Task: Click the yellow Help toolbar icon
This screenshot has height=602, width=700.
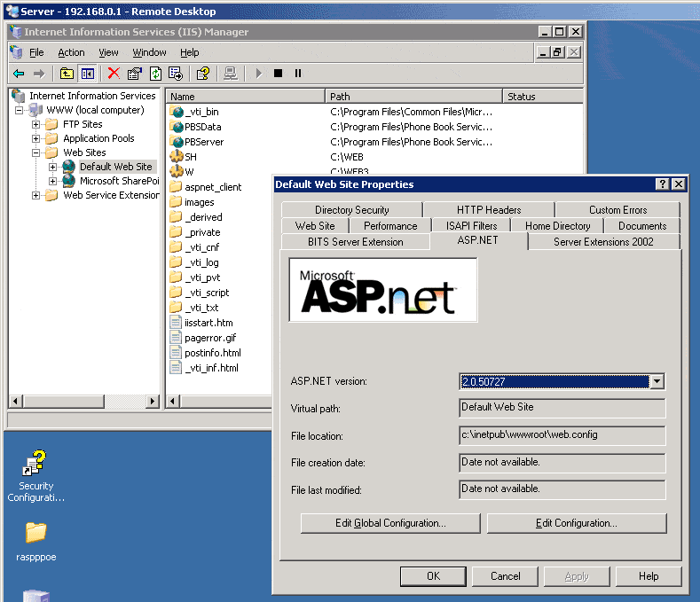Action: pyautogui.click(x=203, y=74)
